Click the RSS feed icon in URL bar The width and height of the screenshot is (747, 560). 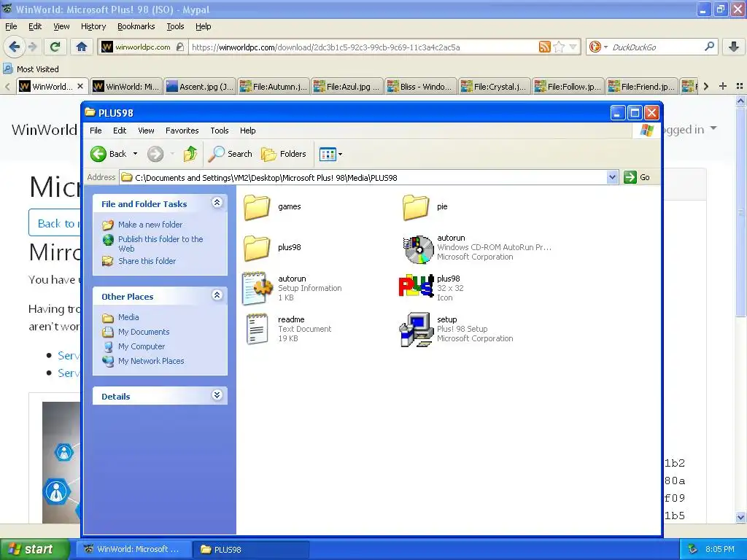pos(544,47)
